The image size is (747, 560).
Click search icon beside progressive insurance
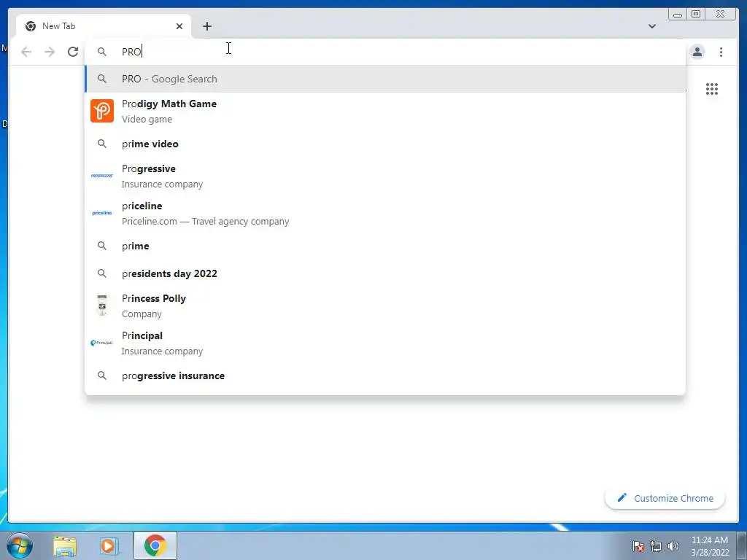pos(102,376)
